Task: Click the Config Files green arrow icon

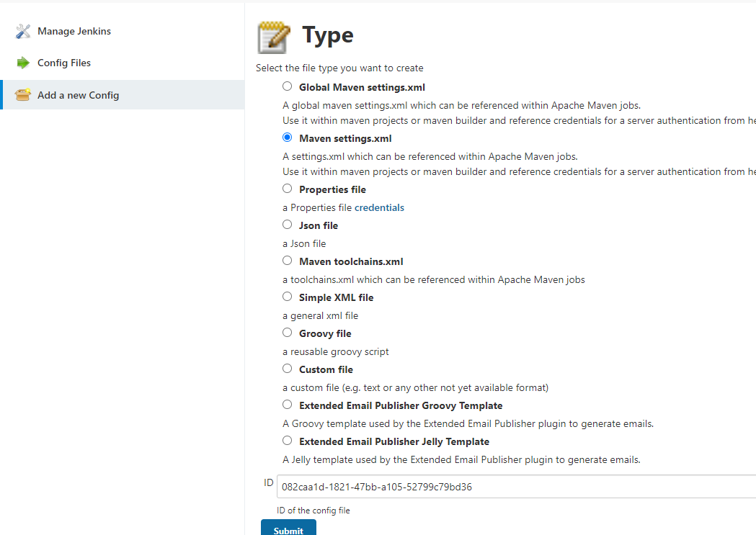Action: (x=23, y=63)
